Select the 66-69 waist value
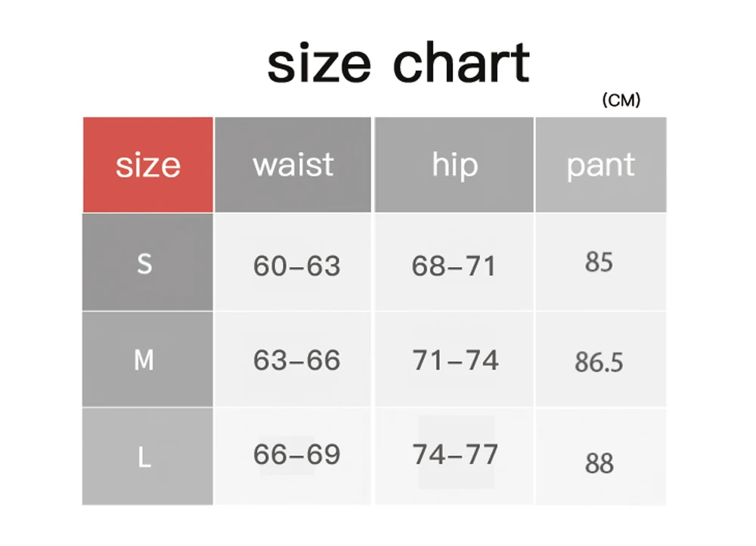 click(296, 455)
